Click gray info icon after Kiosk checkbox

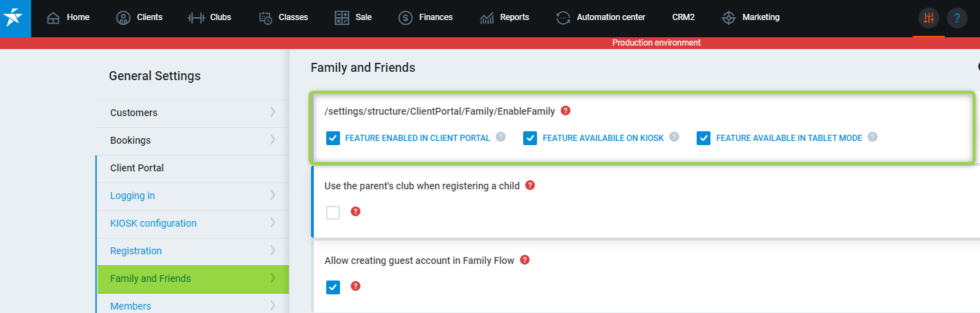point(674,137)
